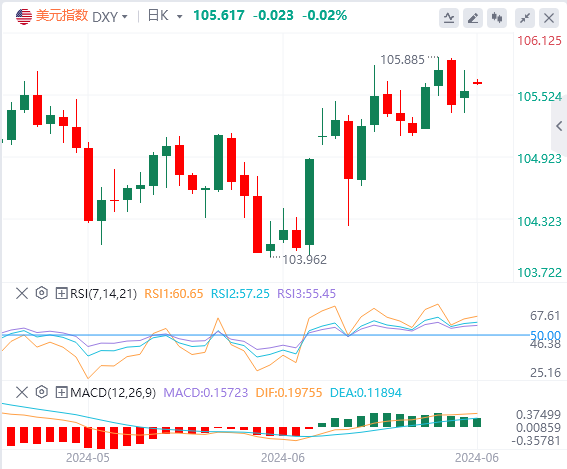The image size is (567, 469).
Task: Click the US flag icon
Action: point(24,17)
